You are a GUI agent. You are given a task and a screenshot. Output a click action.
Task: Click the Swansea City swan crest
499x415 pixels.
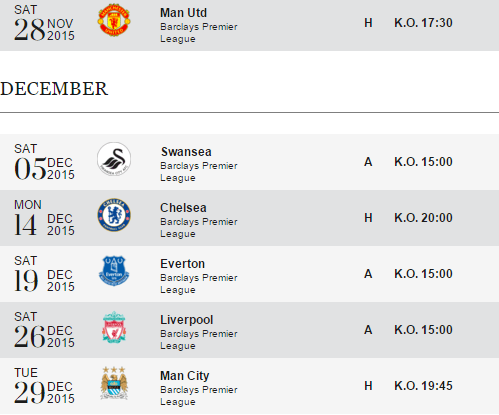pyautogui.click(x=114, y=159)
